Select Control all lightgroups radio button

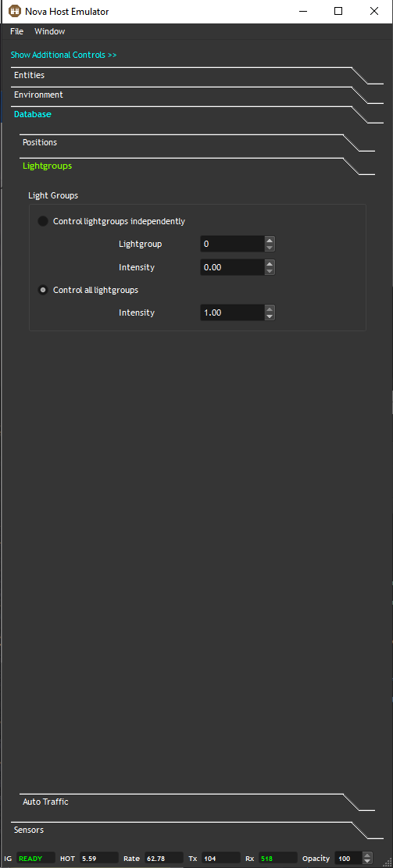click(43, 290)
